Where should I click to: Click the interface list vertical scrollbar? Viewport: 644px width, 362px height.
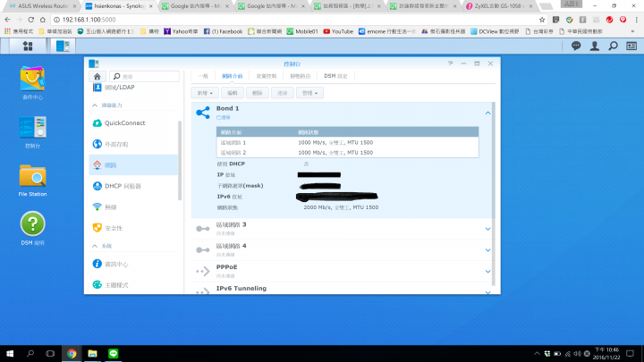(493, 193)
